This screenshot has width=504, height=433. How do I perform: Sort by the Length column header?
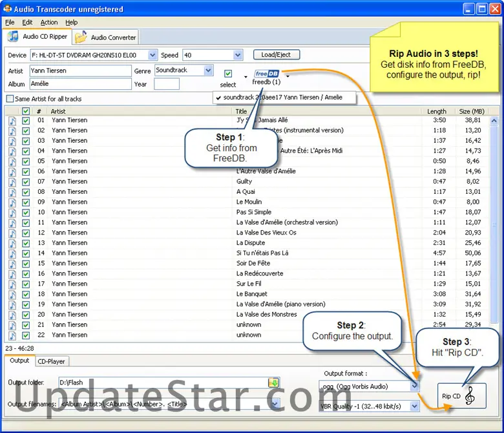point(437,111)
